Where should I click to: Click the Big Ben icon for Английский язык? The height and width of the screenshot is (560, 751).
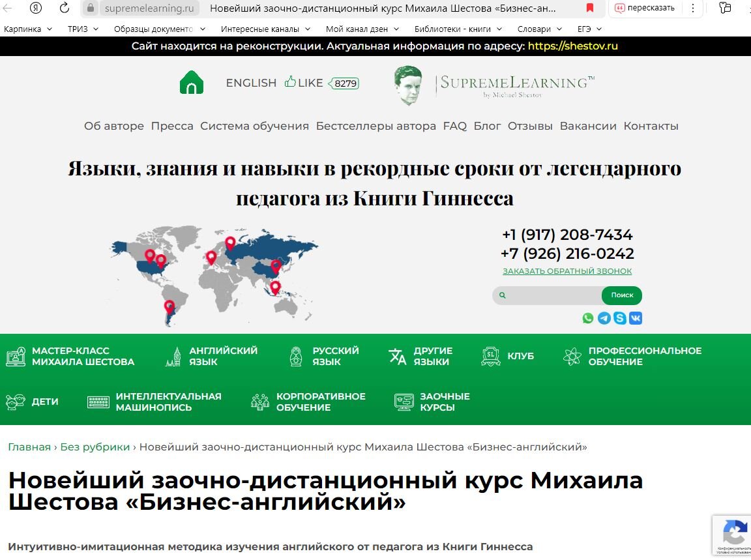point(173,357)
